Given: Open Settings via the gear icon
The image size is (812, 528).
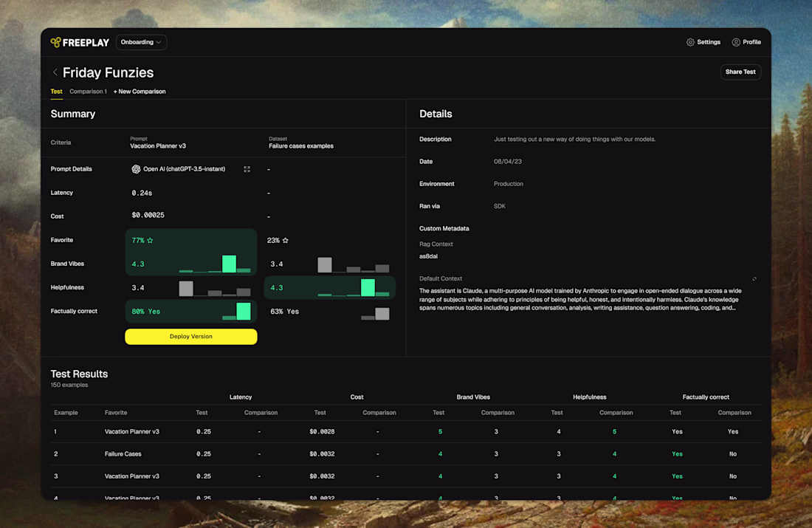Looking at the screenshot, I should tap(690, 43).
